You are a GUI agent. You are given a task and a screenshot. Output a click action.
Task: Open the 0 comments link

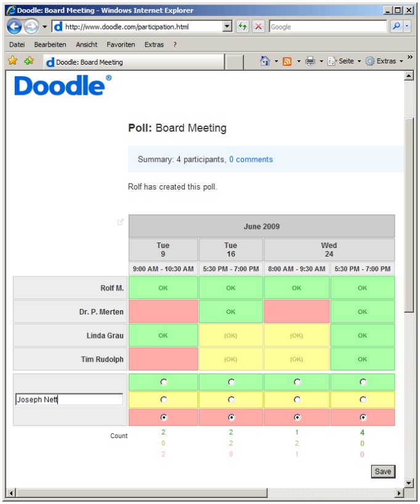pyautogui.click(x=251, y=159)
